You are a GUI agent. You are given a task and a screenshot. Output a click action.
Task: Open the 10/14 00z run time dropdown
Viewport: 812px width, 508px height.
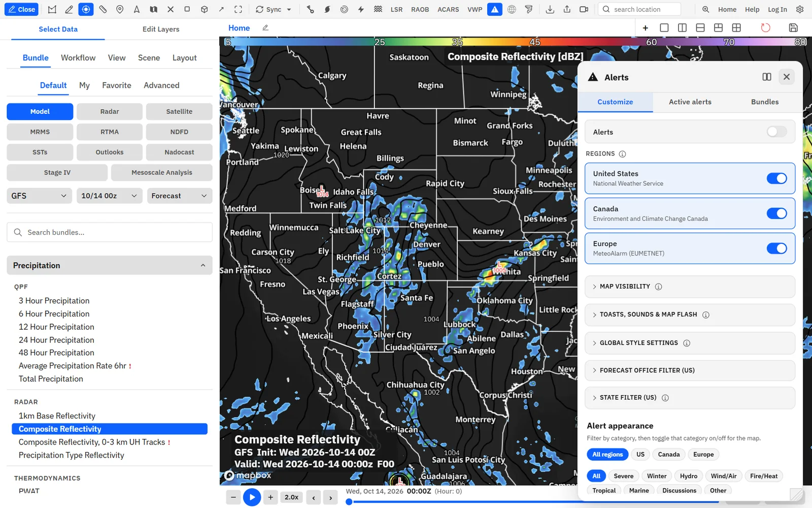pyautogui.click(x=109, y=196)
